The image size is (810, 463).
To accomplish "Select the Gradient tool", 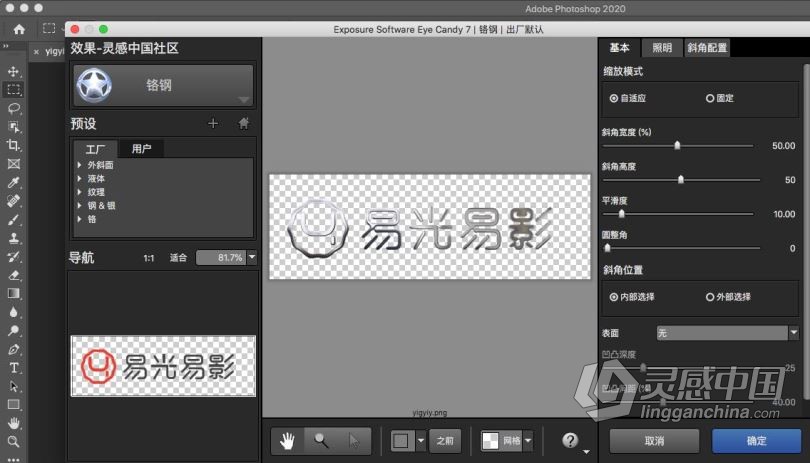I will pos(13,294).
